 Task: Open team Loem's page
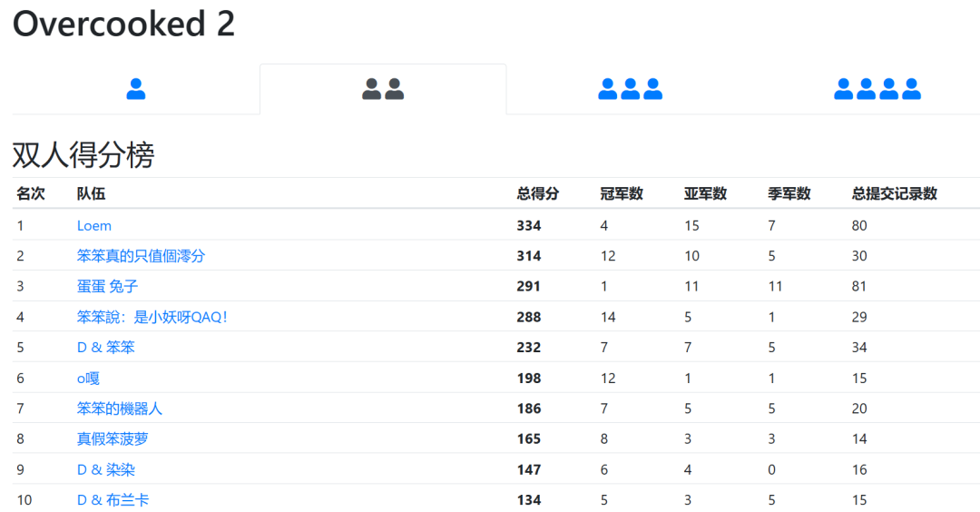[94, 225]
